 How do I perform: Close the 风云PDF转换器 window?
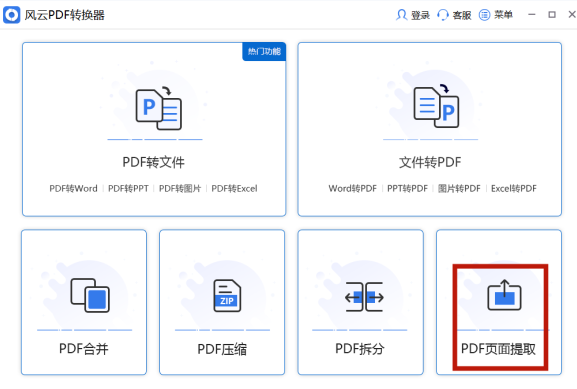pyautogui.click(x=572, y=15)
